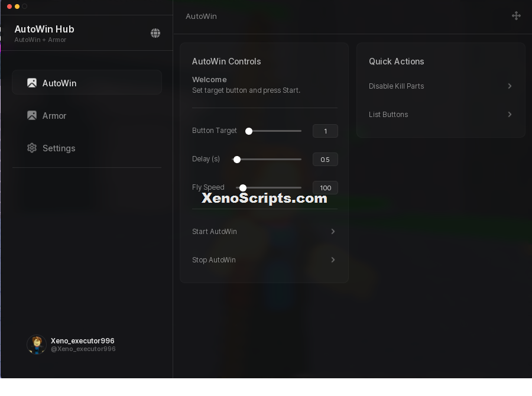Click the @Xeno_executor996 handle text
Screen dimensions: 532x396
coord(83,349)
